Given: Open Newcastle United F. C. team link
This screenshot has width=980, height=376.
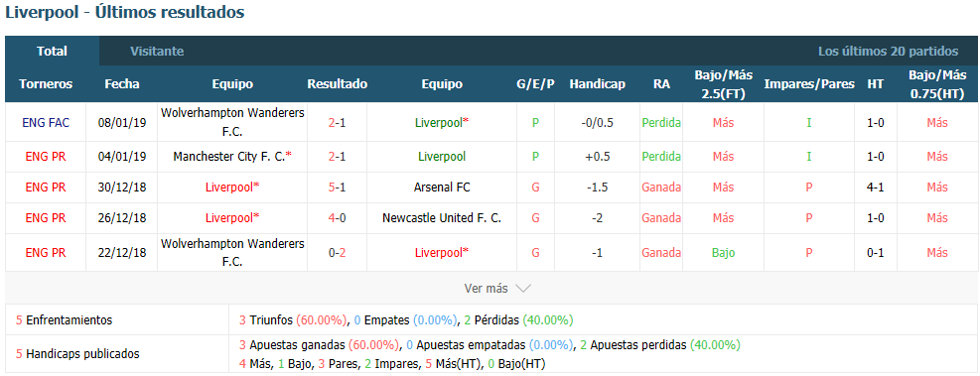Looking at the screenshot, I should tap(442, 218).
